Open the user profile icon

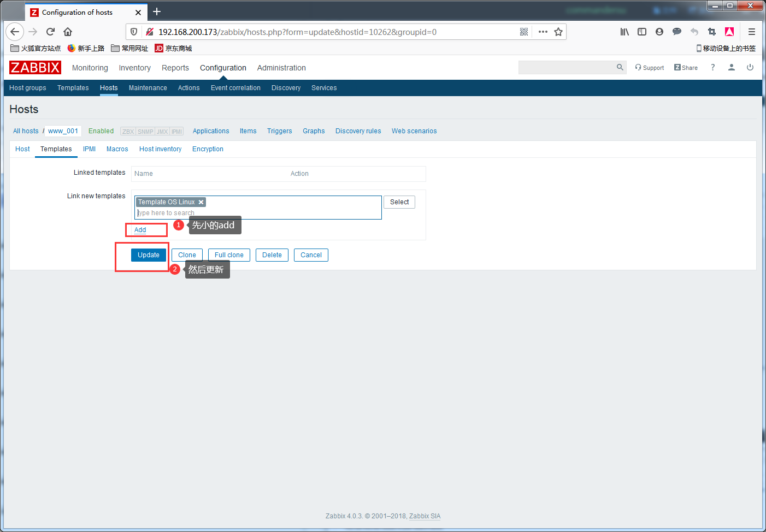[x=732, y=67]
